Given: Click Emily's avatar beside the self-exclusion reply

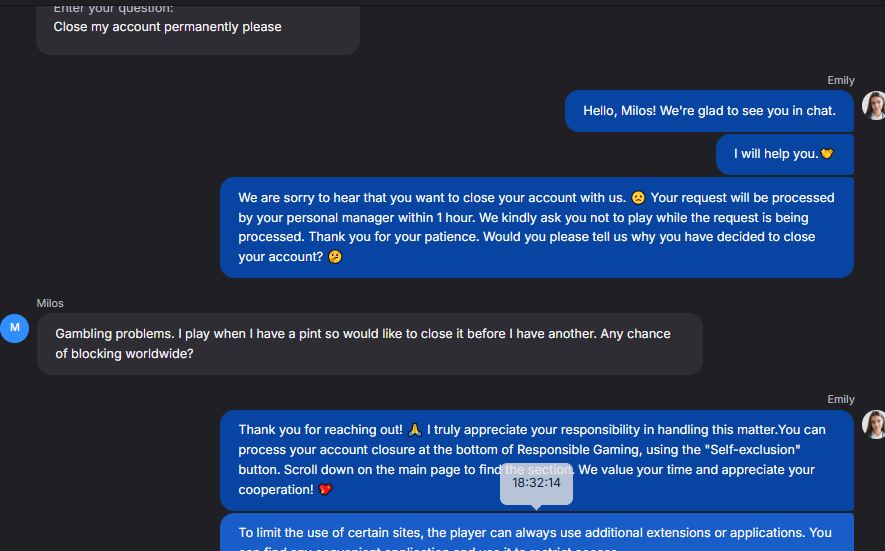Looking at the screenshot, I should click(874, 424).
